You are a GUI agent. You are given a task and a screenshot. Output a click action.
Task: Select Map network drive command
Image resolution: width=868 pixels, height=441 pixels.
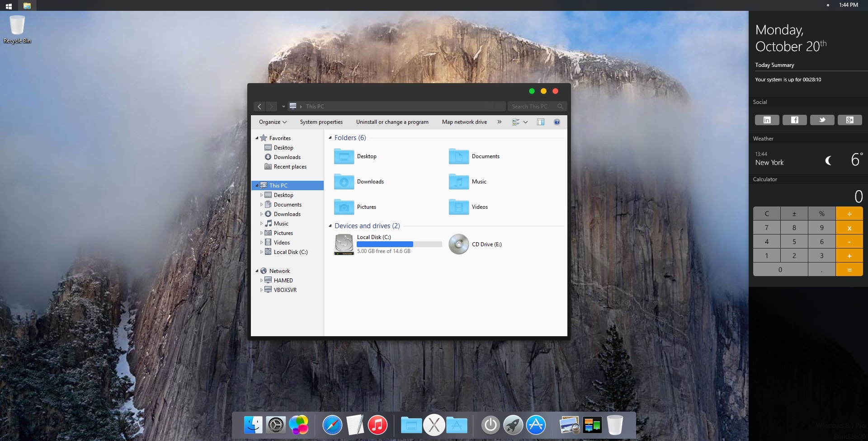(464, 122)
